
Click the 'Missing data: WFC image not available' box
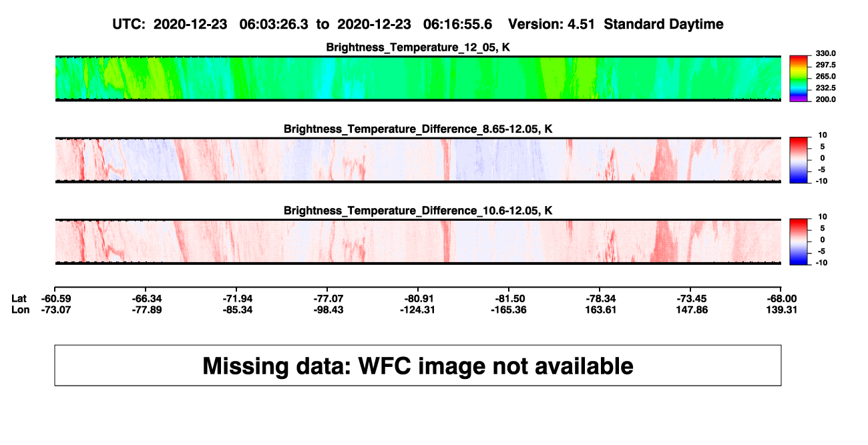418,365
